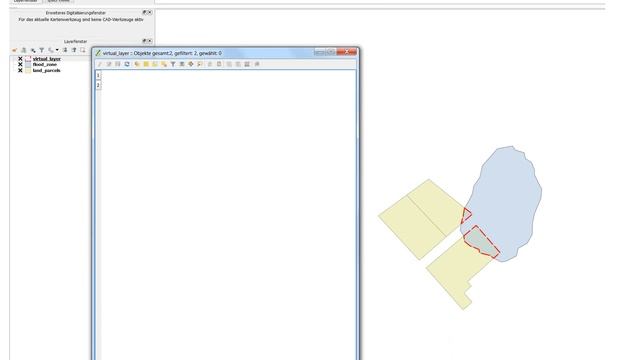Filter features using form funnel icon
Image resolution: width=640 pixels, height=360 pixels.
point(173,64)
